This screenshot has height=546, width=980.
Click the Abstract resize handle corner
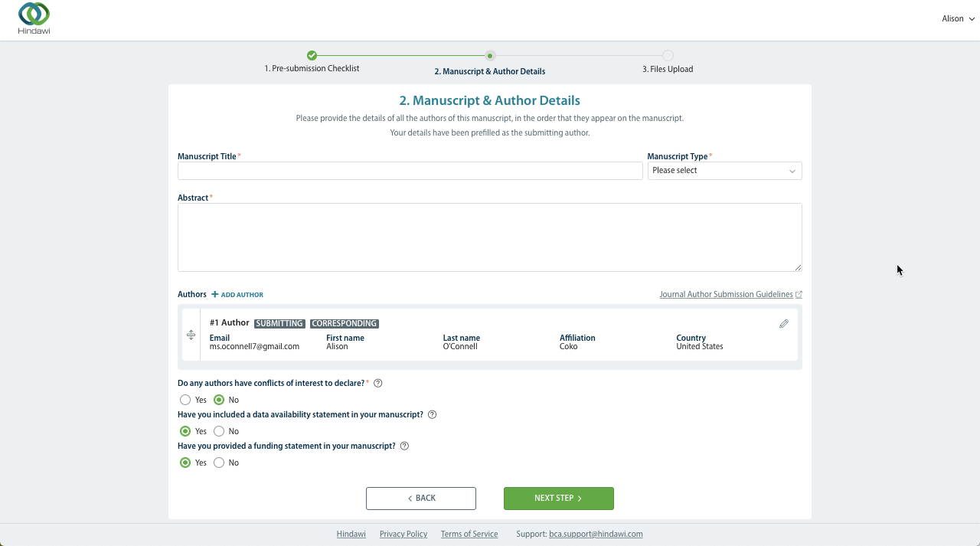click(798, 267)
